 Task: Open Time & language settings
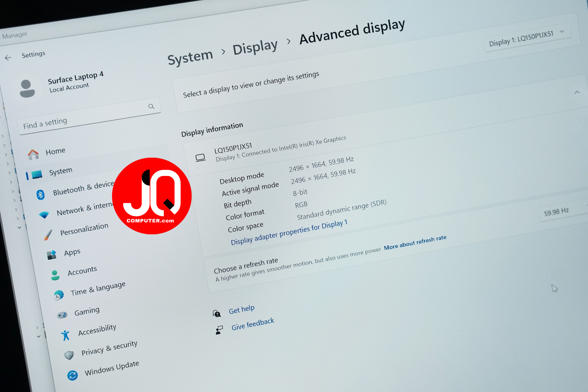click(98, 289)
